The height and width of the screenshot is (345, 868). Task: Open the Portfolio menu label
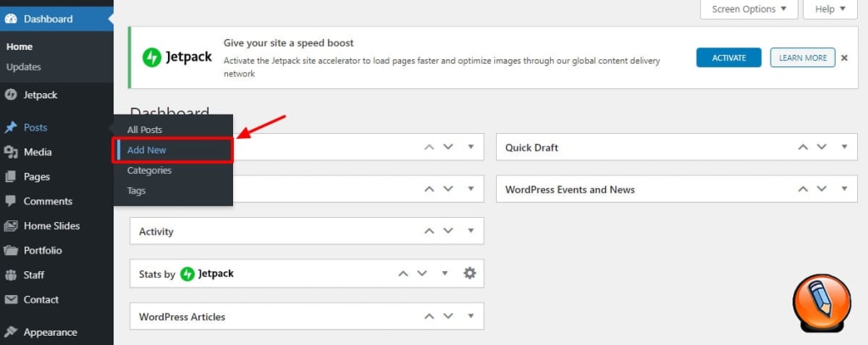click(42, 250)
